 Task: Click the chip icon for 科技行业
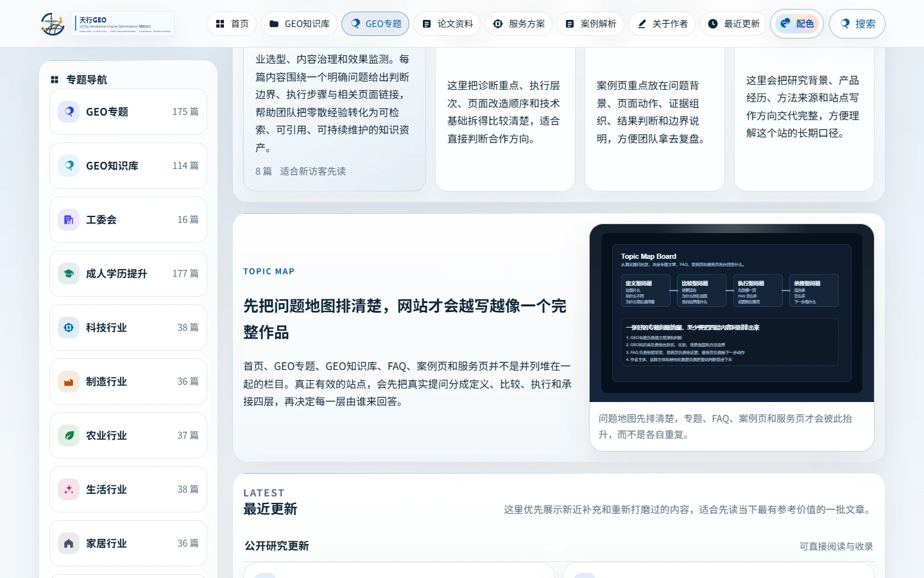69,328
